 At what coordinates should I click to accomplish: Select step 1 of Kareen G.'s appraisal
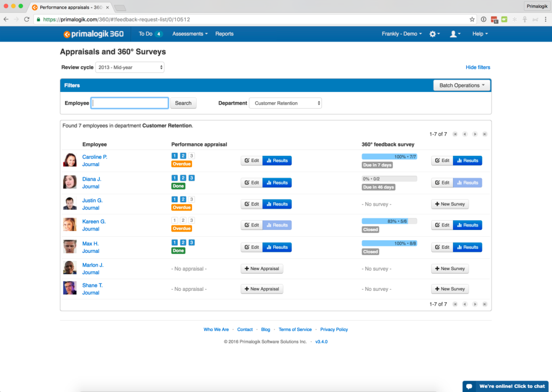(175, 220)
